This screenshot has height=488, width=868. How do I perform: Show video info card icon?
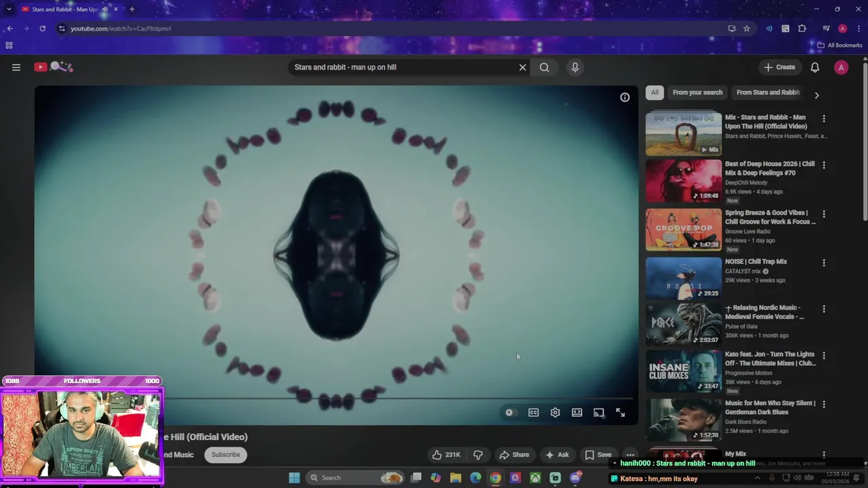(625, 97)
